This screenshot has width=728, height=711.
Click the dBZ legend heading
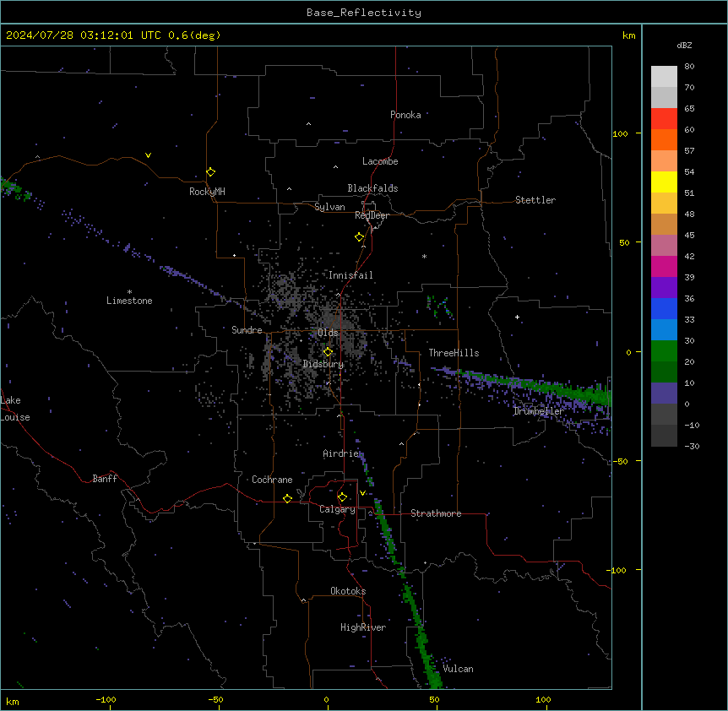pos(684,45)
